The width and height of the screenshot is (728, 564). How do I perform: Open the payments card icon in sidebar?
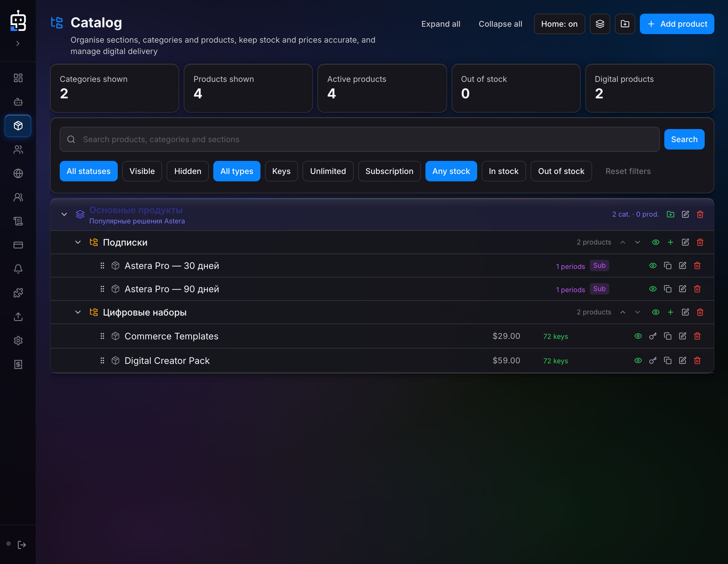(x=18, y=245)
